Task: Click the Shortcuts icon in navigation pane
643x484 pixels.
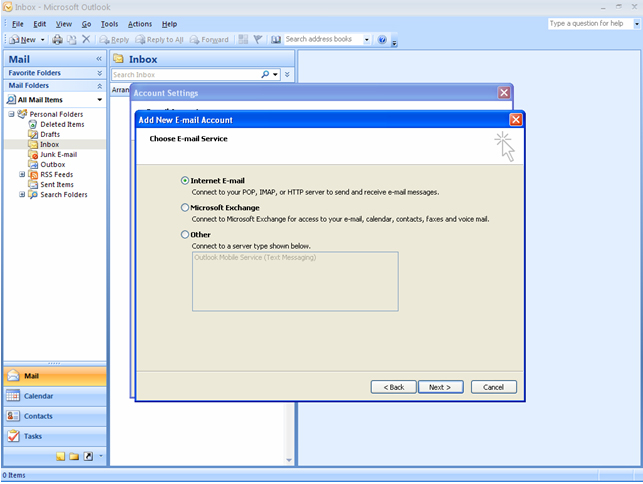Action: click(88, 456)
